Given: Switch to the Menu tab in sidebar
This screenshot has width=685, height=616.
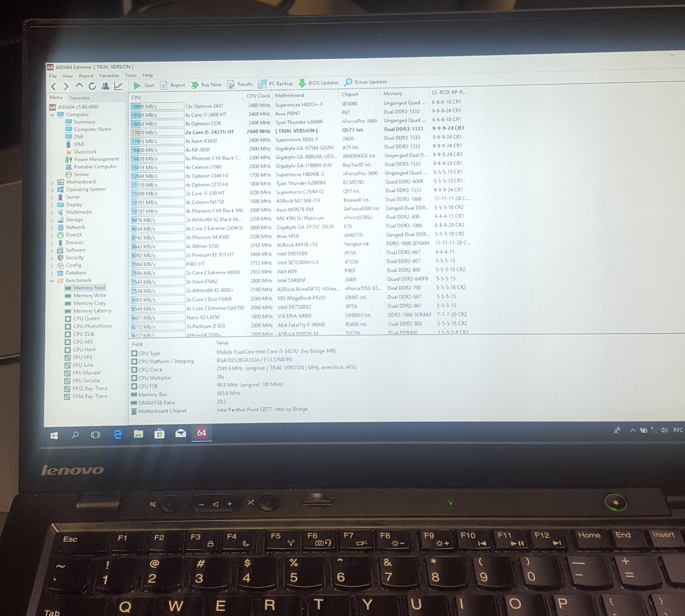Looking at the screenshot, I should pyautogui.click(x=56, y=98).
